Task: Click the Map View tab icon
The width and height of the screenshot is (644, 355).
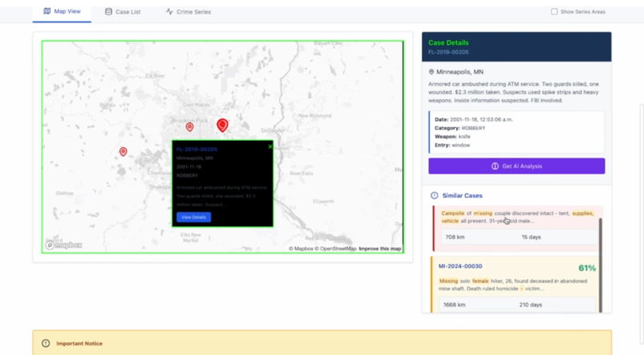Action: click(47, 11)
